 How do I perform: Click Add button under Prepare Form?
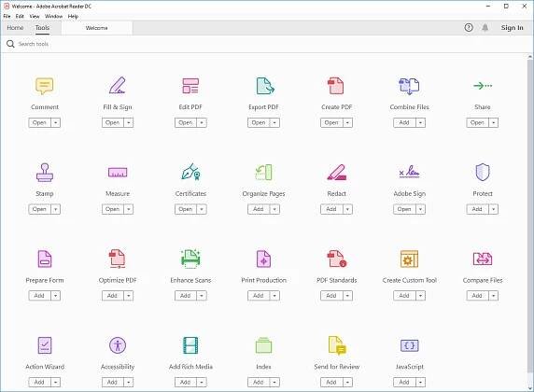click(x=40, y=296)
